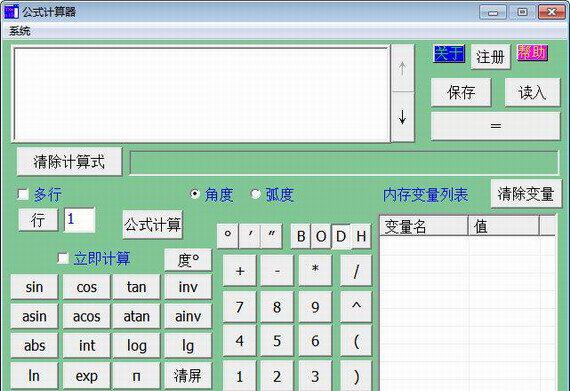Viewport: 570px width, 391px height.
Task: Insert pi with the π button
Action: pos(137,375)
